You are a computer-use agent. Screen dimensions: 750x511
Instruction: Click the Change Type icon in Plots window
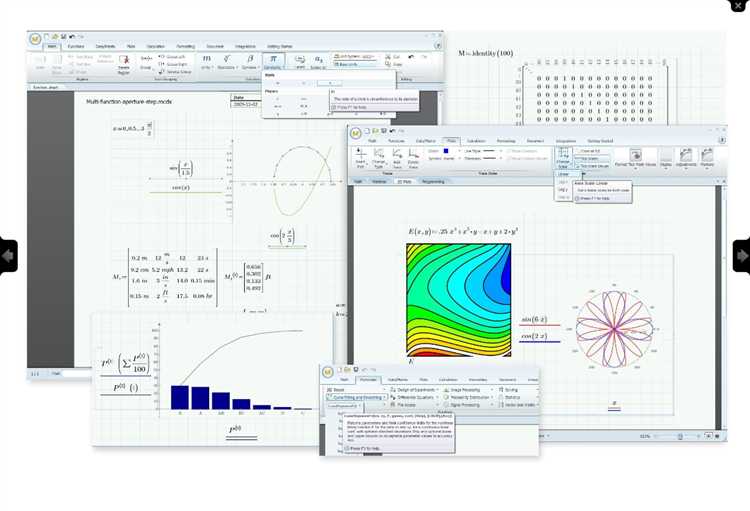(379, 158)
